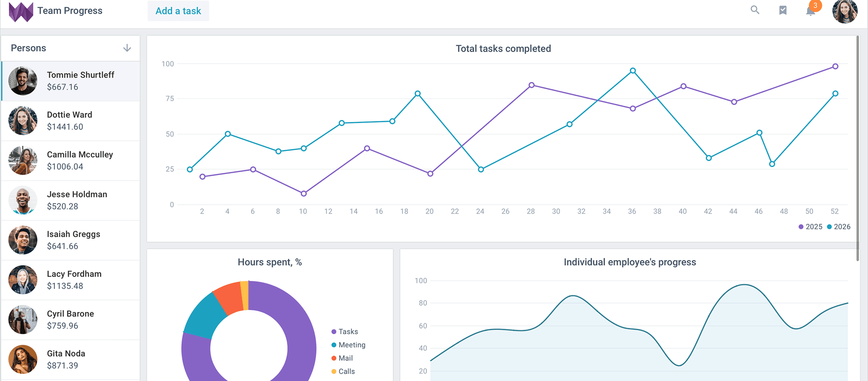Click the 2026 data point at week 36
The width and height of the screenshot is (868, 381).
click(633, 71)
